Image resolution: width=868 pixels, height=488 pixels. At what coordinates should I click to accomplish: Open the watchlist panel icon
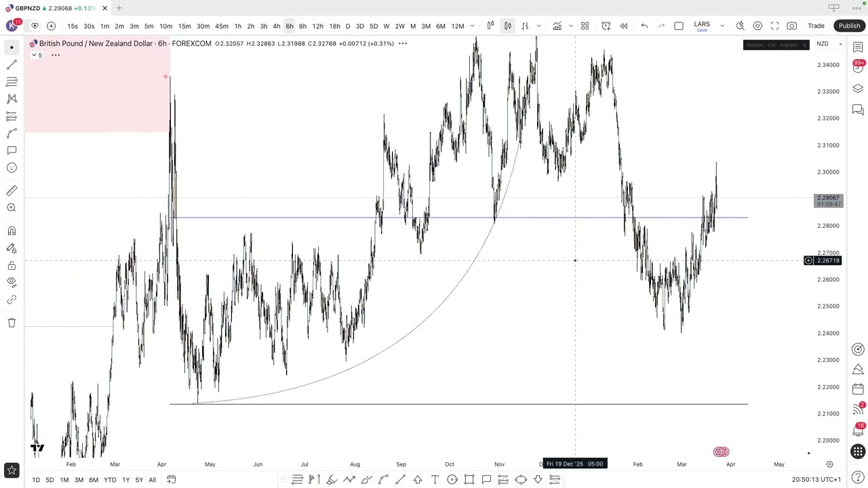coord(858,47)
